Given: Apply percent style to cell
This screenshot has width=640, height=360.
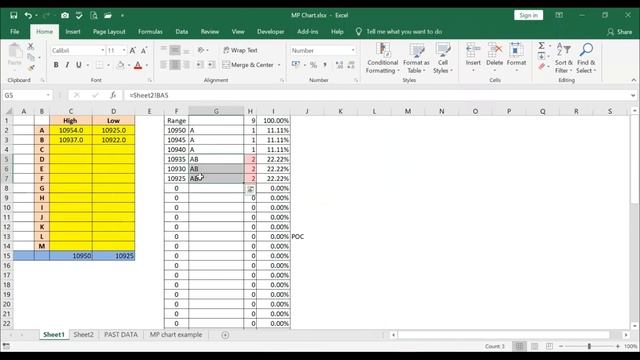Looking at the screenshot, I should coord(313,64).
